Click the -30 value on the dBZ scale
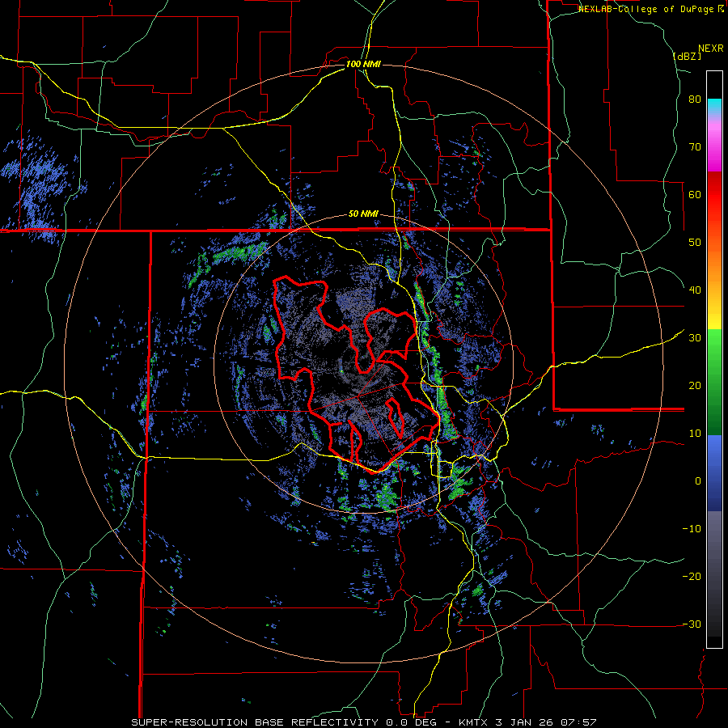 click(x=692, y=624)
